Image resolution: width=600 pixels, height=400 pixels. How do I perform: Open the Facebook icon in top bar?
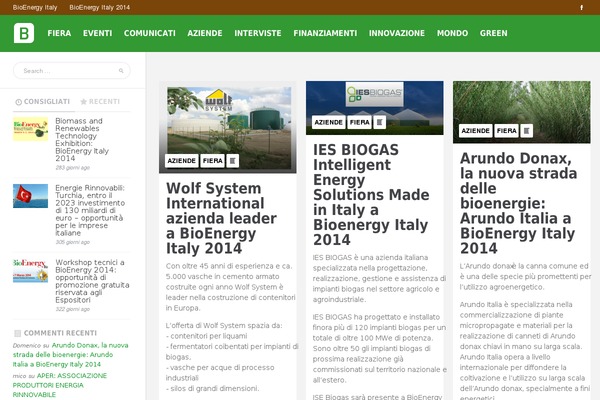(x=581, y=7)
